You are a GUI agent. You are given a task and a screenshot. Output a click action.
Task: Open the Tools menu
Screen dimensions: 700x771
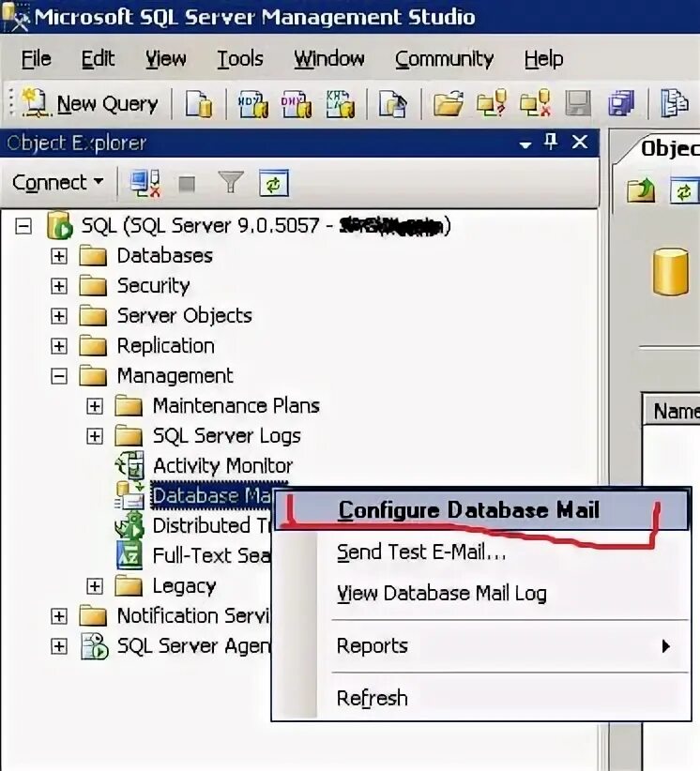point(240,59)
